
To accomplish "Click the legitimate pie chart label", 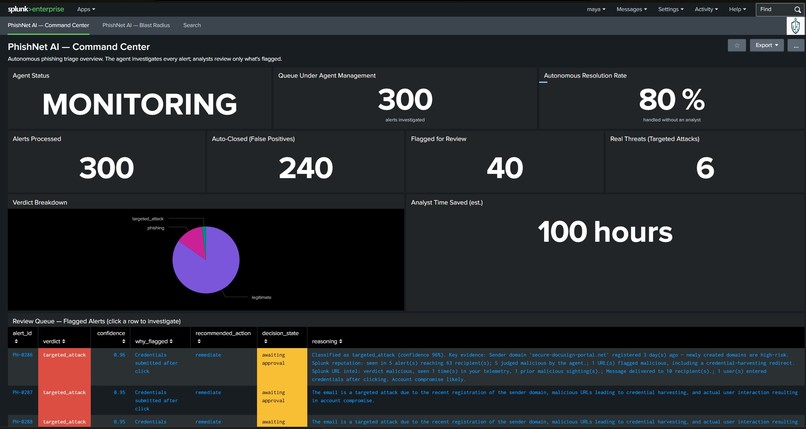I will point(261,297).
